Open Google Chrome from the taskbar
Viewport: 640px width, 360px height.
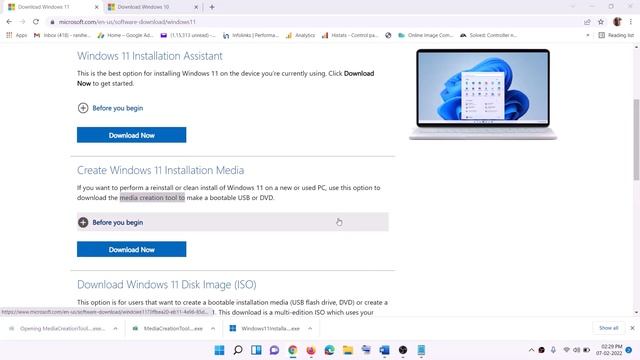click(x=293, y=350)
